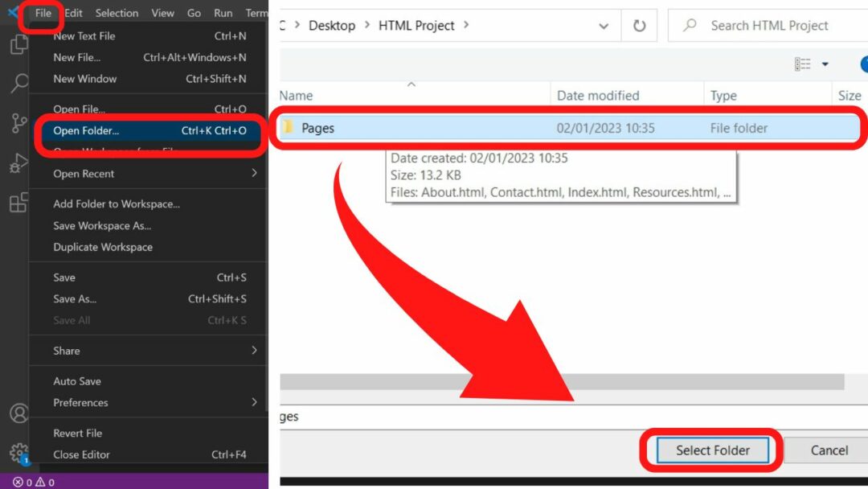Click the Search HTML Project field
868x489 pixels.
(x=769, y=26)
